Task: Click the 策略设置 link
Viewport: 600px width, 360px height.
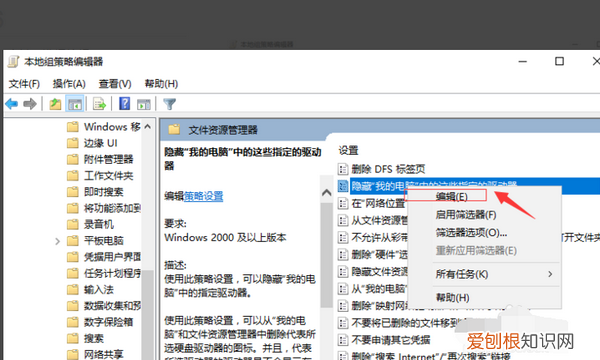Action: tap(204, 196)
